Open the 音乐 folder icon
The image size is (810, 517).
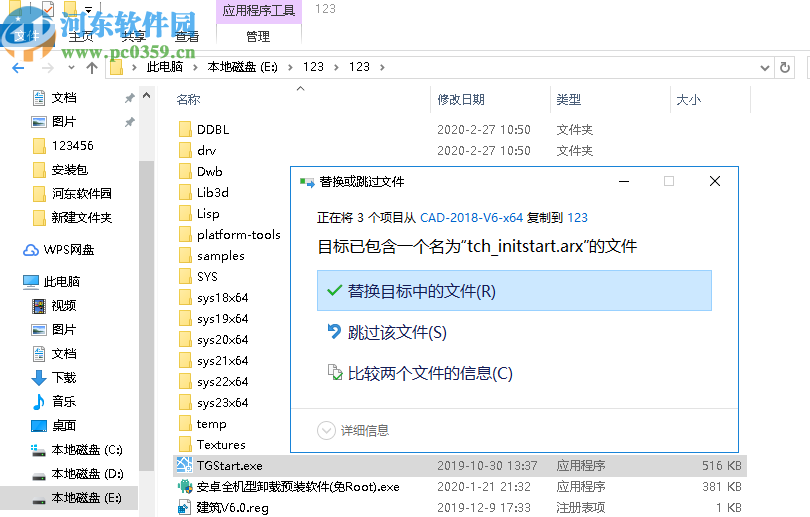[x=39, y=402]
